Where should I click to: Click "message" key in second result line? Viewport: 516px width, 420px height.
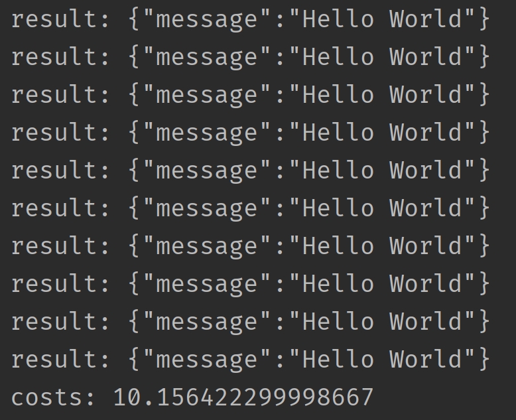(207, 57)
